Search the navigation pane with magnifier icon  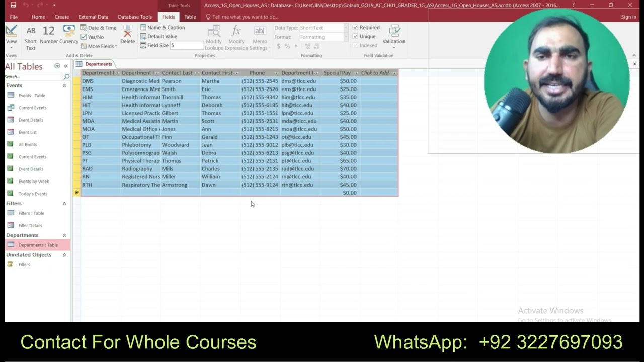pyautogui.click(x=66, y=77)
